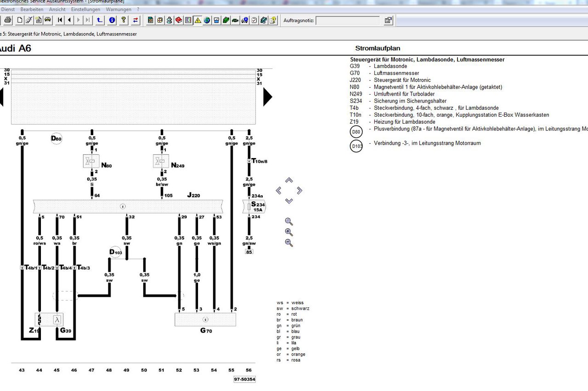The height and width of the screenshot is (391, 588).
Task: Click the globe icon in the toolbar
Action: (207, 20)
